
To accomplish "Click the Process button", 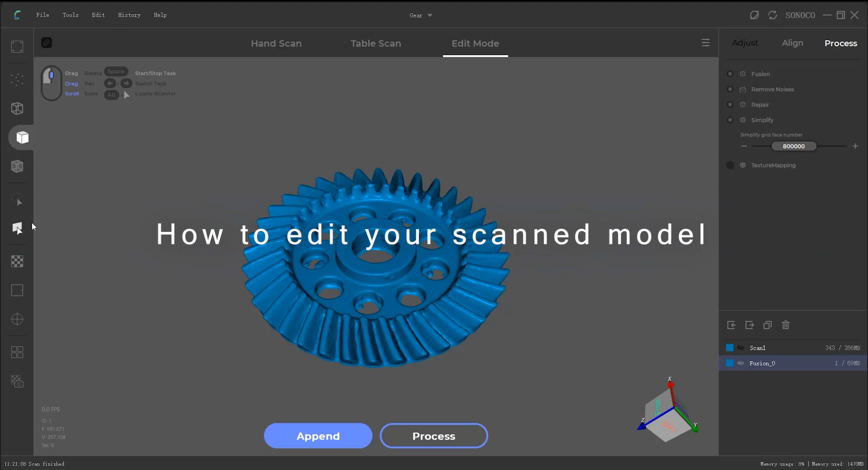I will pos(433,436).
